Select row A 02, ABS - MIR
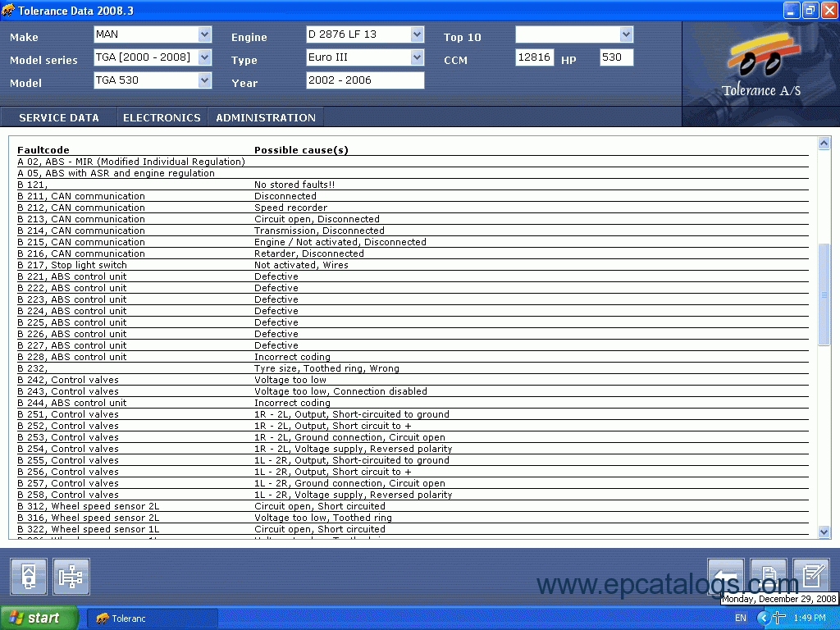This screenshot has height=630, width=840. coord(413,162)
